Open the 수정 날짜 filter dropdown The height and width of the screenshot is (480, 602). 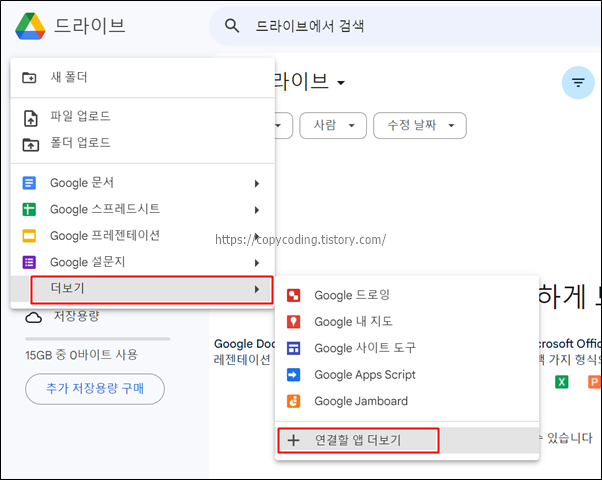click(420, 125)
